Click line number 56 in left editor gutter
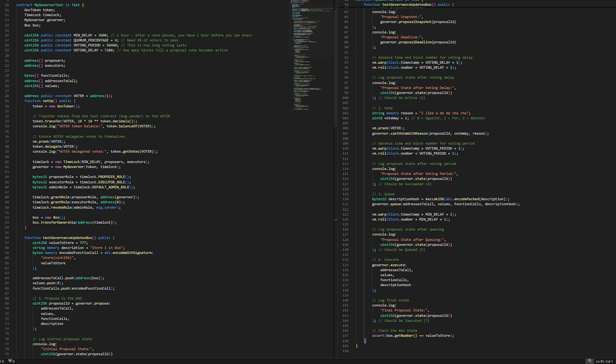This screenshot has width=616, height=364. (7, 238)
